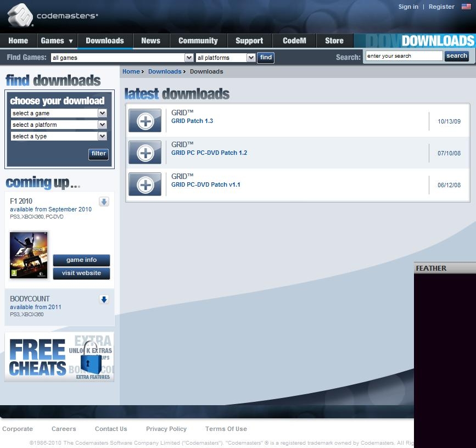Click the Downloads breadcrumb link
This screenshot has width=476, height=448.
(x=165, y=71)
